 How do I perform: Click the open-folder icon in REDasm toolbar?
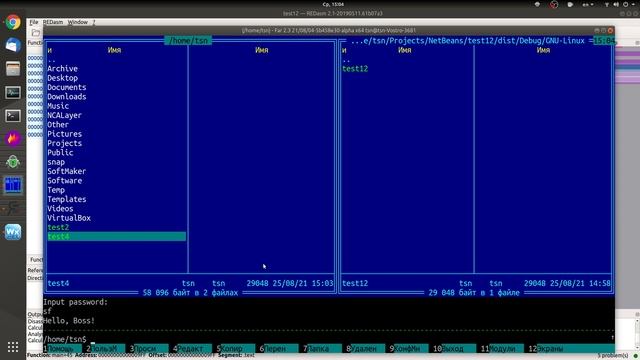pos(36,33)
